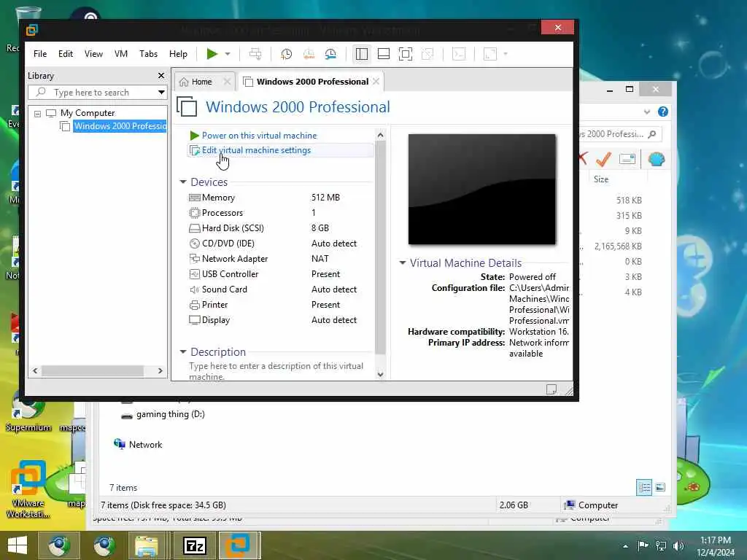The height and width of the screenshot is (560, 747).
Task: Collapse the Devices section
Action: (183, 182)
